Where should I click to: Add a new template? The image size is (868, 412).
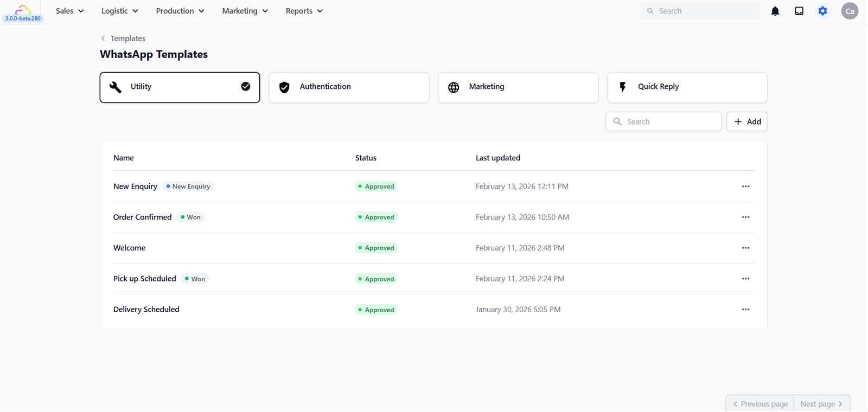point(747,121)
